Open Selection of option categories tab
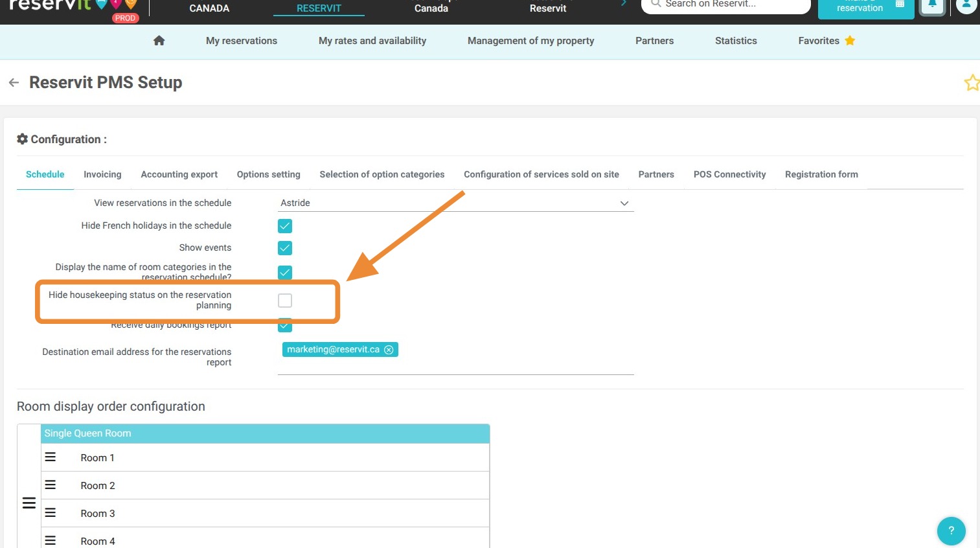This screenshot has height=548, width=980. click(x=382, y=174)
